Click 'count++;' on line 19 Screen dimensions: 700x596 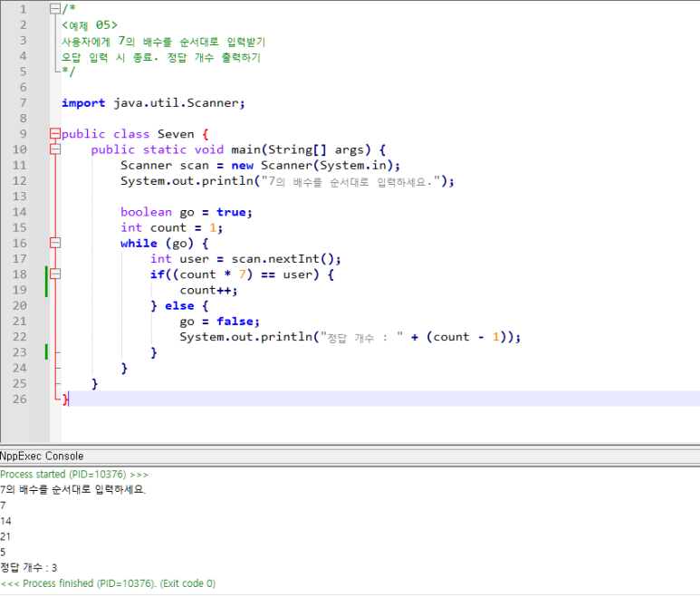click(x=209, y=290)
